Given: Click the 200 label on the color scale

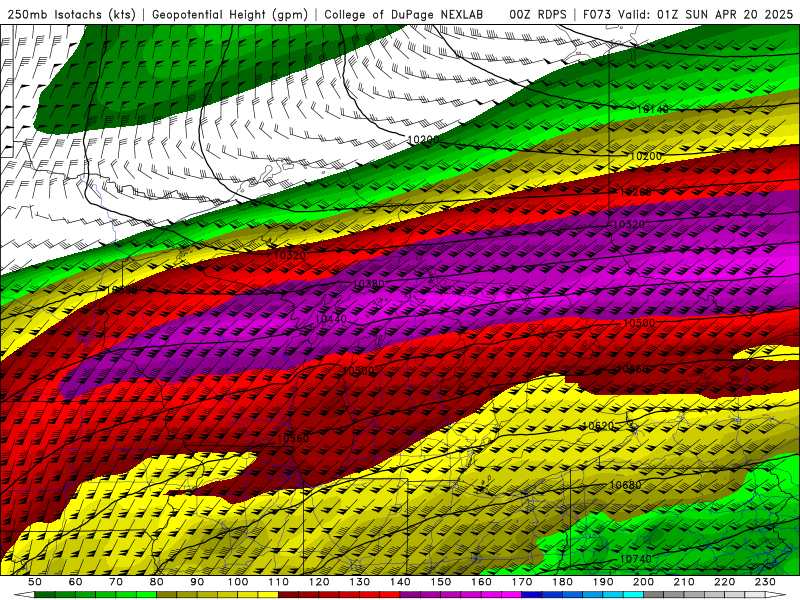Looking at the screenshot, I should coord(644,582).
